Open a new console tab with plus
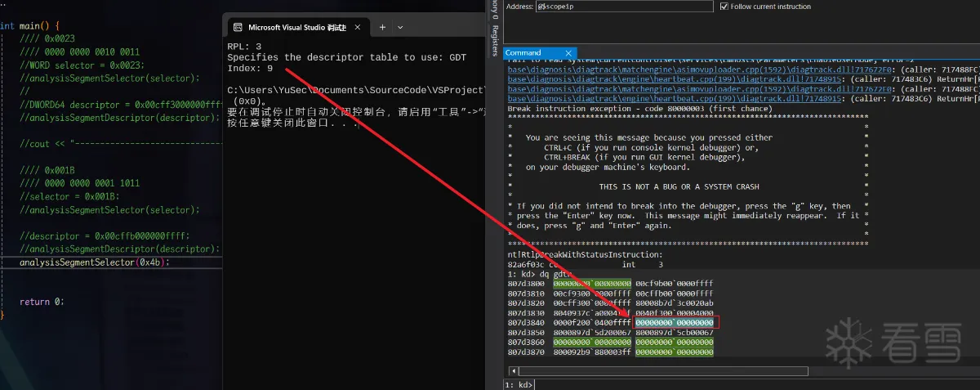 coord(381,27)
